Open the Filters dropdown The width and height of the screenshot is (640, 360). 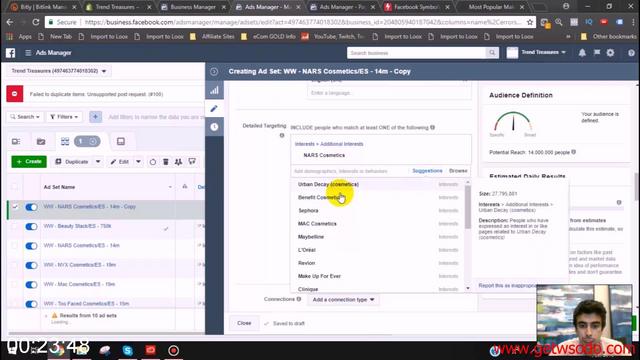tap(64, 117)
